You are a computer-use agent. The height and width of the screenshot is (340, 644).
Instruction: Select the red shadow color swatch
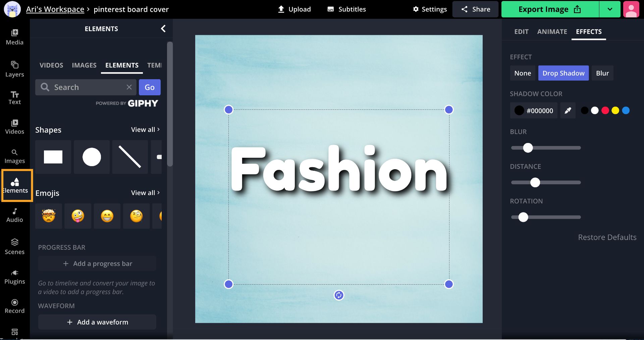605,110
